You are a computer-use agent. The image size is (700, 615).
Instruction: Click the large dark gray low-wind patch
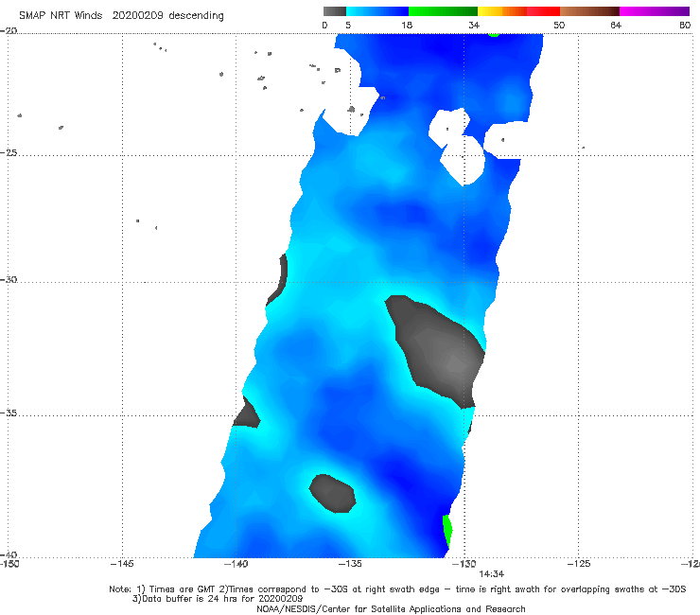coord(435,350)
